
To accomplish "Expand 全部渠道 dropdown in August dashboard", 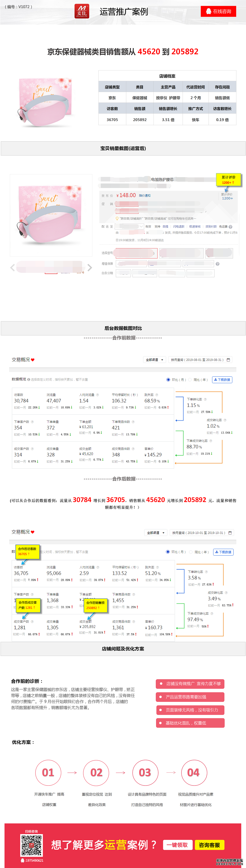I will pos(155,360).
